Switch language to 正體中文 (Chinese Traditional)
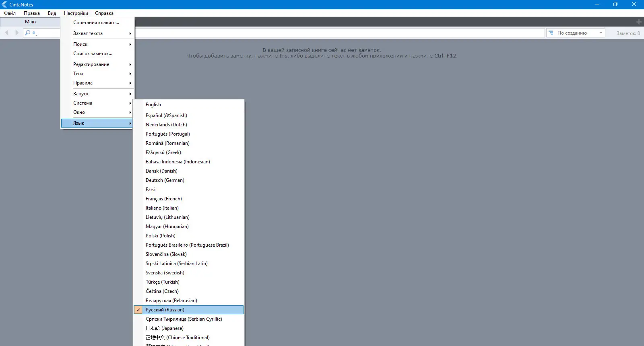 [188, 338]
